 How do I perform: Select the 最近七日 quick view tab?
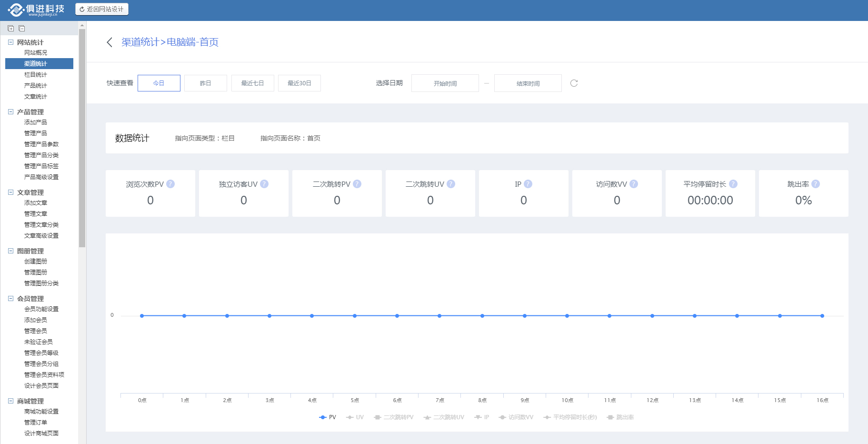252,83
